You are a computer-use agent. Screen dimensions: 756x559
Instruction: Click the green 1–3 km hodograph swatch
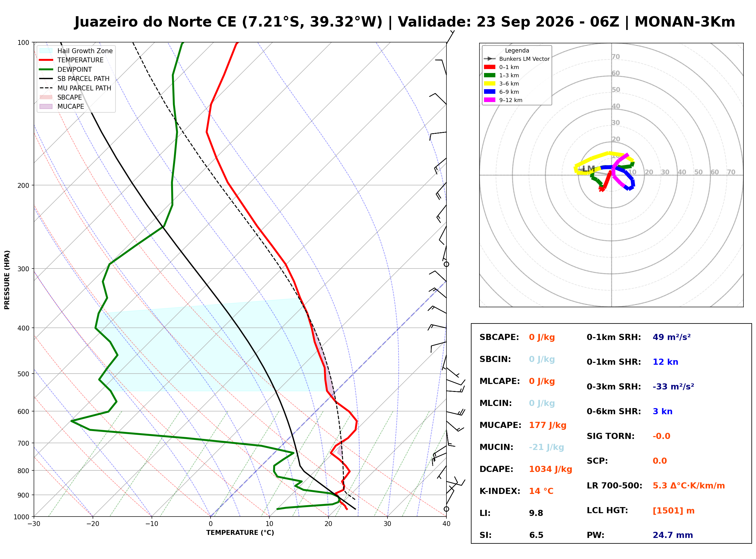(490, 75)
